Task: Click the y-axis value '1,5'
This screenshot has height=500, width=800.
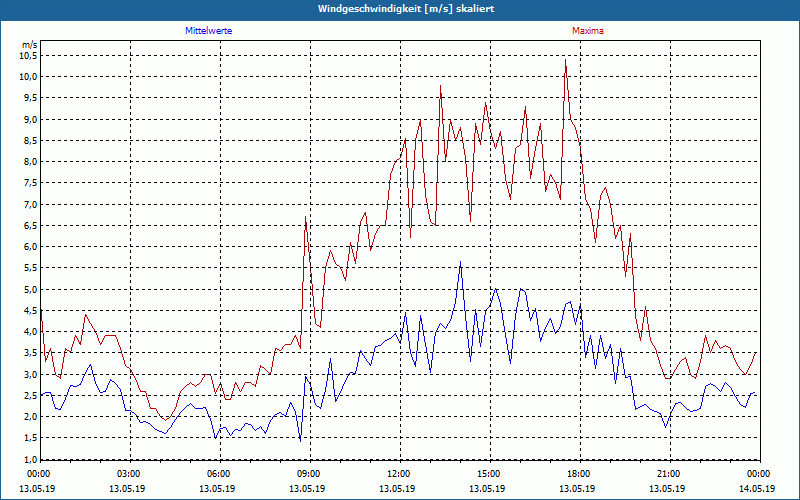Action: [31, 438]
